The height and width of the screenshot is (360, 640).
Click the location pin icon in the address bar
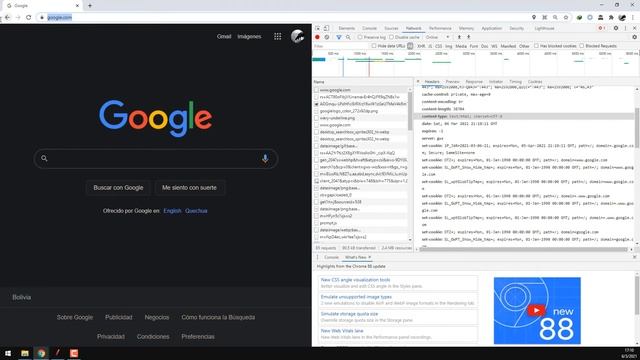(534, 17)
